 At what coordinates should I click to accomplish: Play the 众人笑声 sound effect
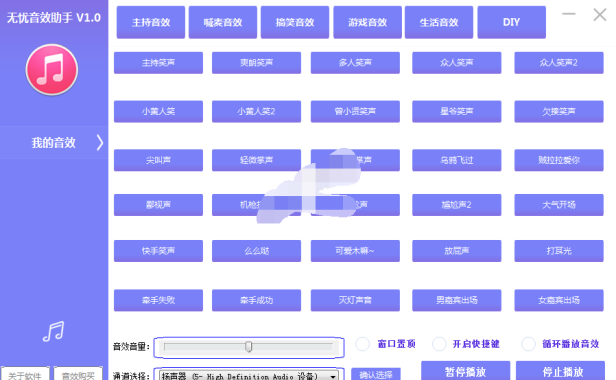click(456, 62)
